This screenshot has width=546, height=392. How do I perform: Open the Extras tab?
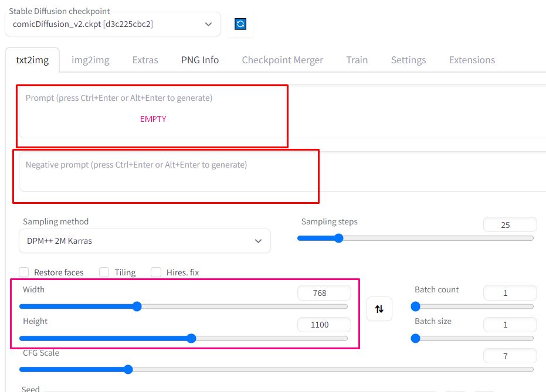coord(145,60)
